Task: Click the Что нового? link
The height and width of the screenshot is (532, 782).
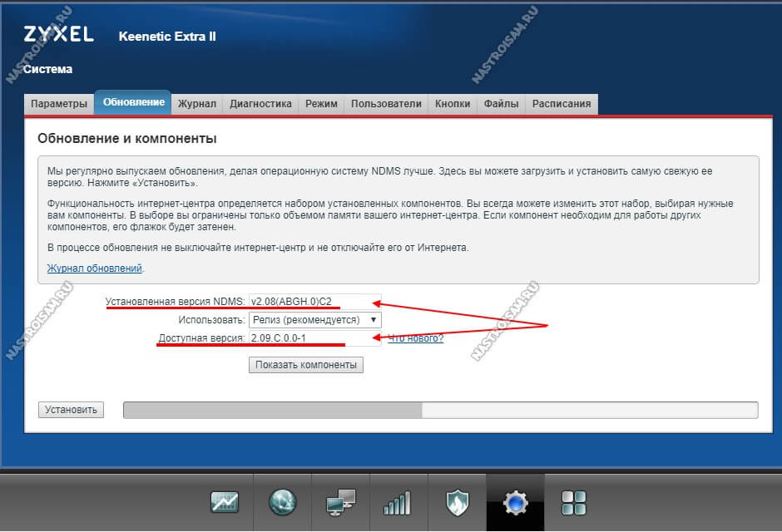Action: [415, 338]
